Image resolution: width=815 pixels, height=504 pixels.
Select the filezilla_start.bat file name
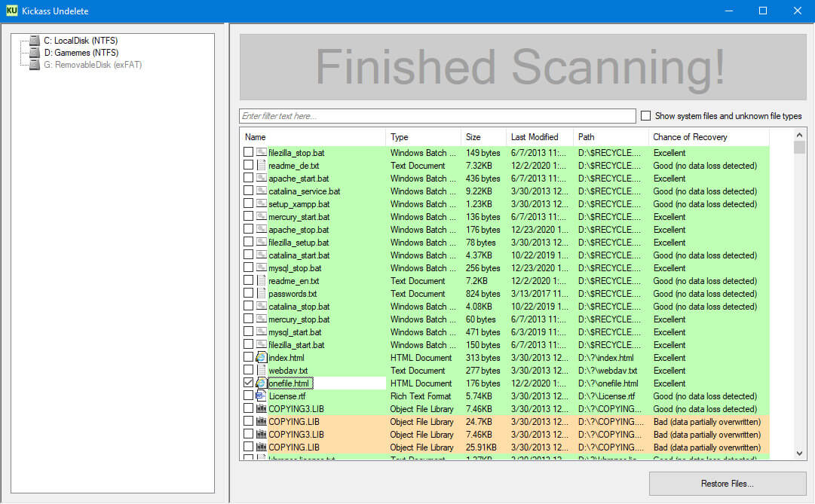[x=296, y=344]
